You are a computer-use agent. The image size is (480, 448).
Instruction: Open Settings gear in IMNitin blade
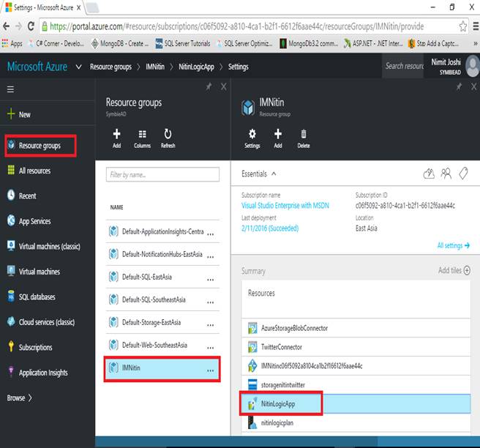252,138
